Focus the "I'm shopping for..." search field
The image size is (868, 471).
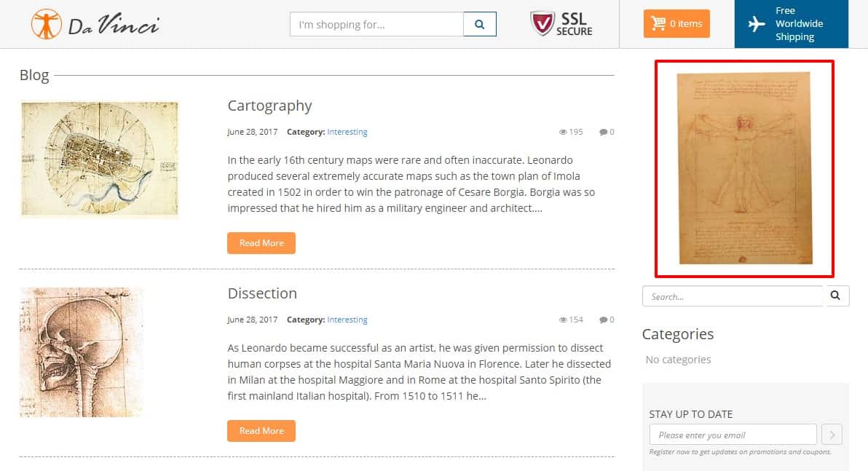coord(376,24)
